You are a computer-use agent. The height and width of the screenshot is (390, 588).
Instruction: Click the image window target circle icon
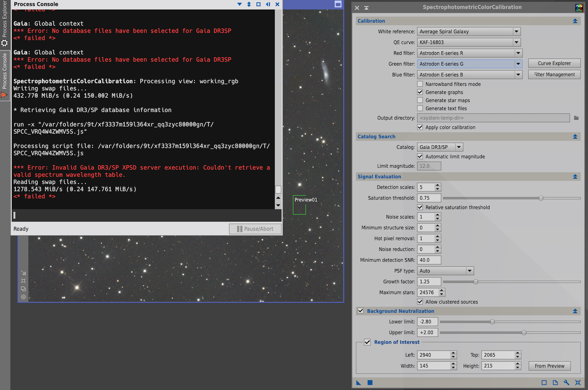[23, 297]
